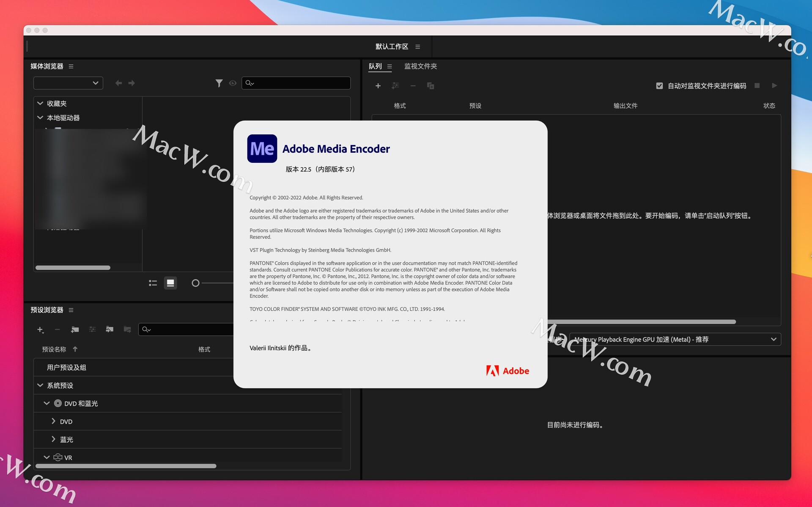Image resolution: width=812 pixels, height=507 pixels.
Task: Click the 格式 column header in the preset browser
Action: [204, 349]
